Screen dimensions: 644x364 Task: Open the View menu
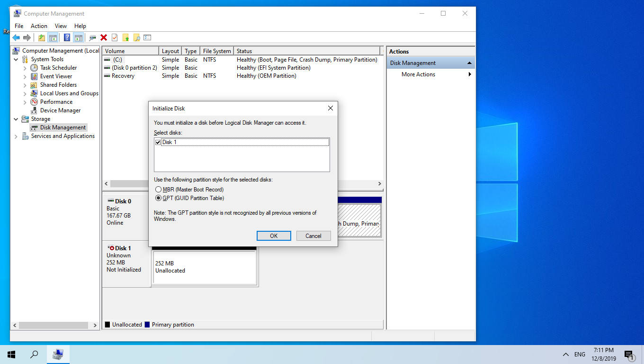tap(61, 26)
